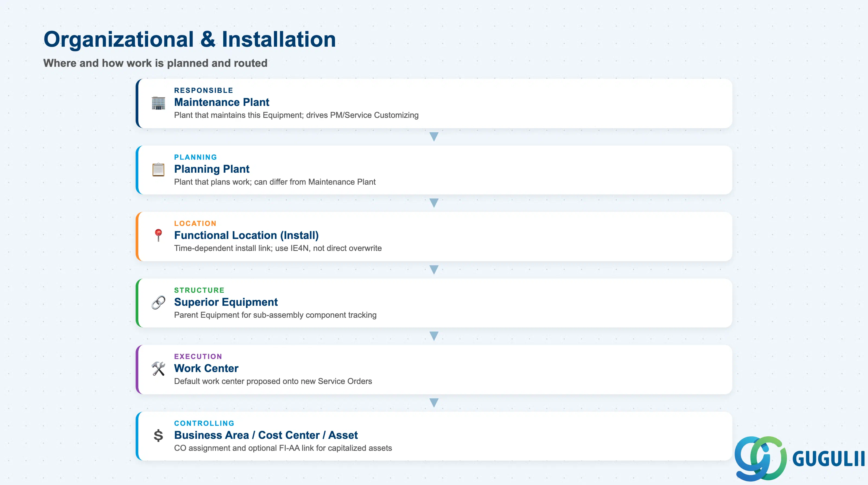Screen dimensions: 868x485
Task: Click the GUGULII brand text
Action: (x=828, y=459)
